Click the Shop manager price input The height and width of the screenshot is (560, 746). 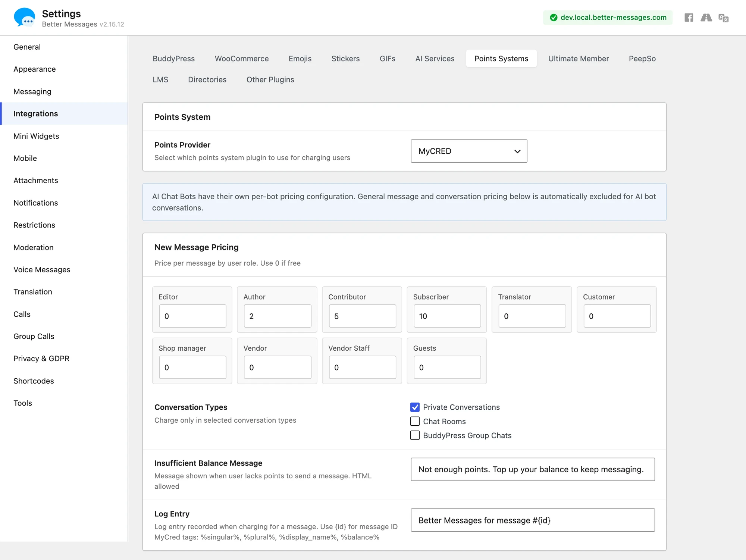(192, 367)
